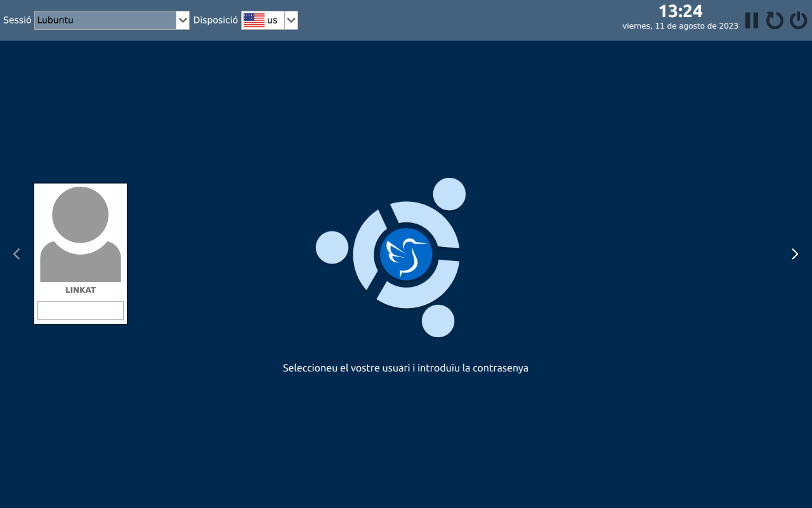Click the "Disposició" label

pos(216,20)
